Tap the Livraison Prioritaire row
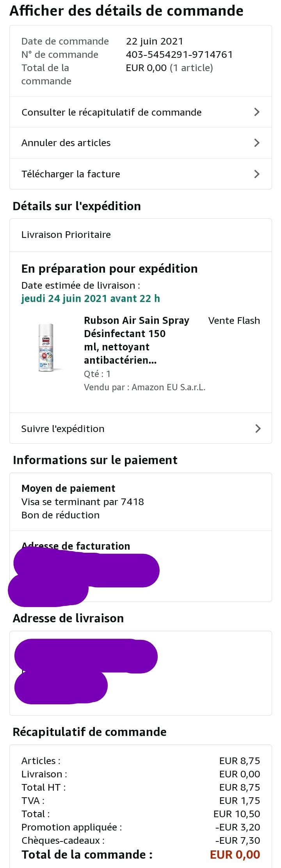281x868 pixels. tap(140, 235)
